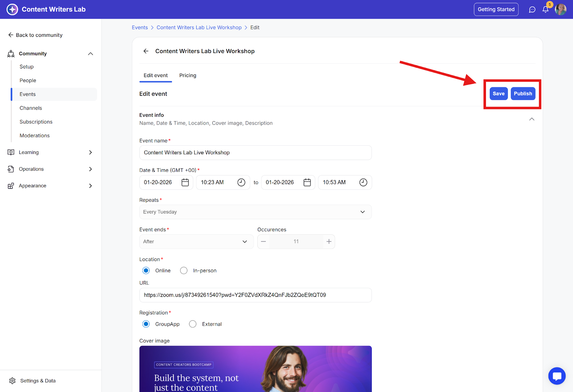This screenshot has height=392, width=573.
Task: Select the In-person location radio button
Action: coord(184,271)
